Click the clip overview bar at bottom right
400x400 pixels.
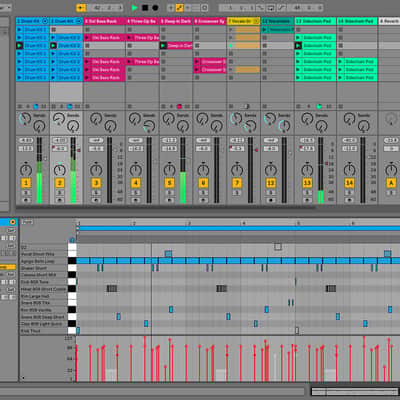pyautogui.click(x=354, y=391)
